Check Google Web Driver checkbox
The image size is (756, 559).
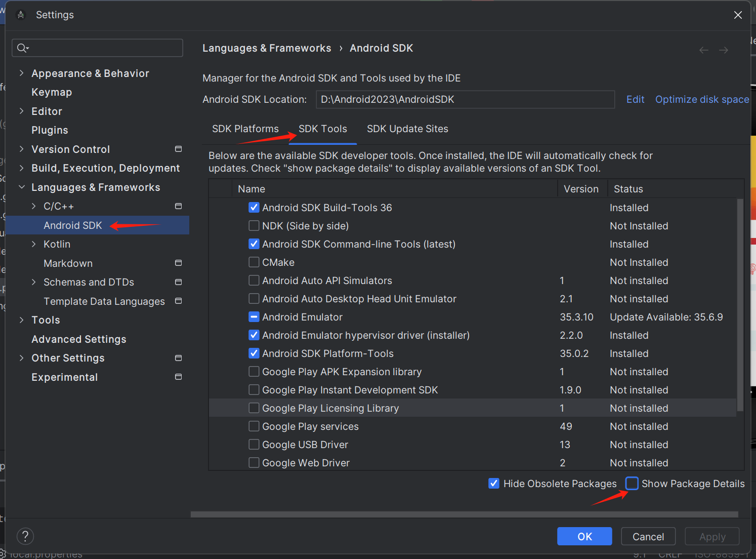tap(254, 463)
